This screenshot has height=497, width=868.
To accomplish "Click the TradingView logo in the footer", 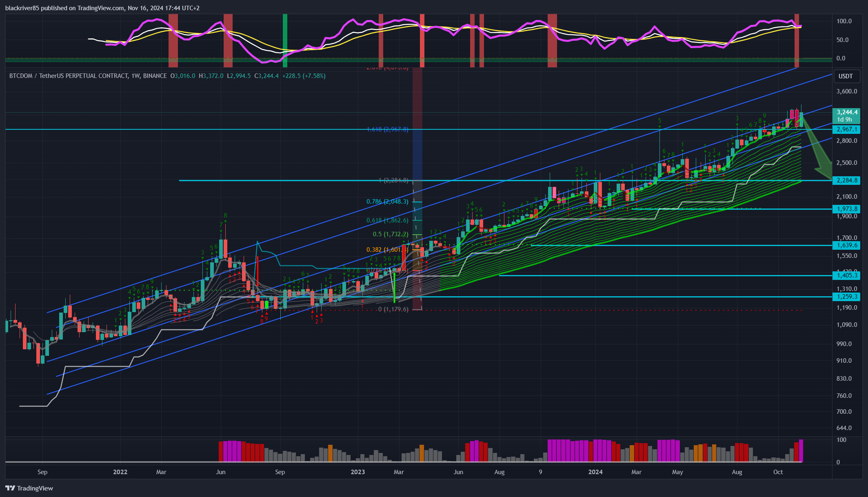I will tap(29, 488).
